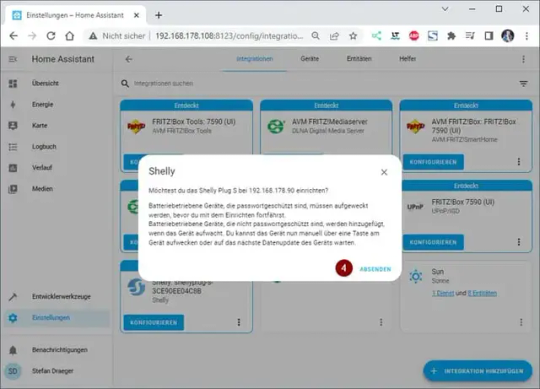Open the browser home page
This screenshot has width=540, height=389.
(70, 36)
